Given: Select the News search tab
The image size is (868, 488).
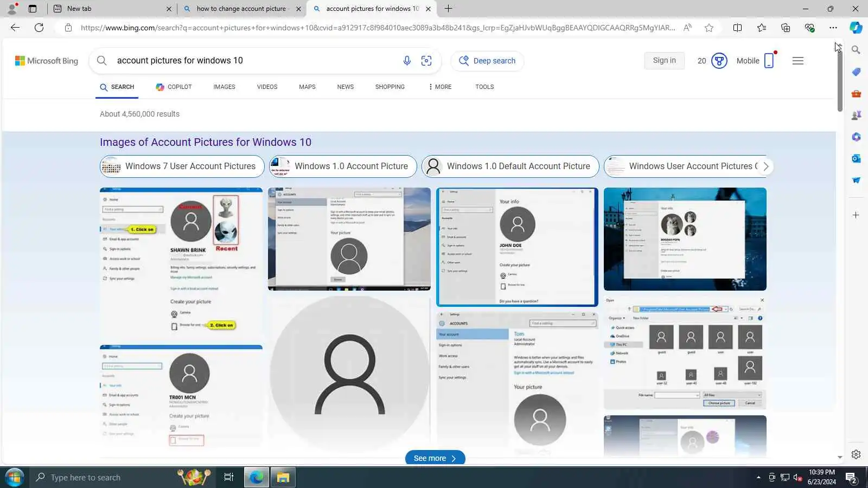Looking at the screenshot, I should (x=345, y=87).
